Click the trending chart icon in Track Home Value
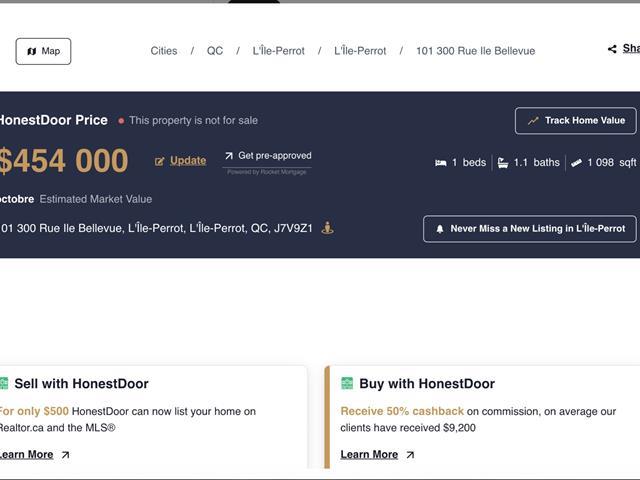 [x=533, y=121]
